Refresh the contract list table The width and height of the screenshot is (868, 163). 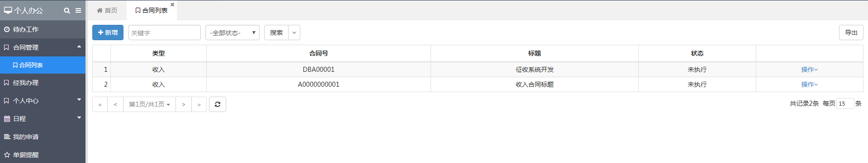(218, 104)
